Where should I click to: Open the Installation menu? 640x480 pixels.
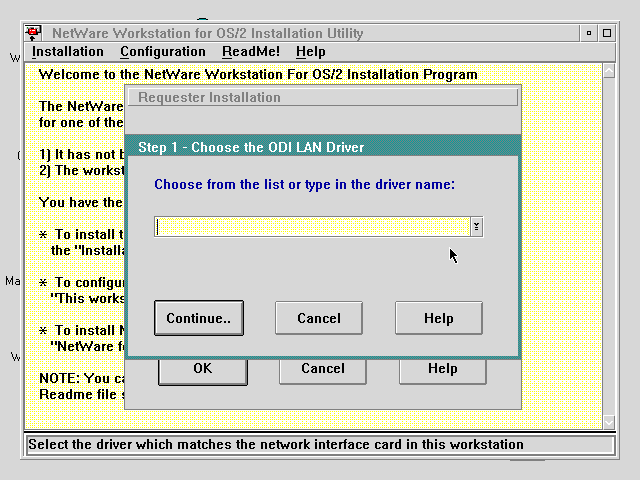pos(68,52)
